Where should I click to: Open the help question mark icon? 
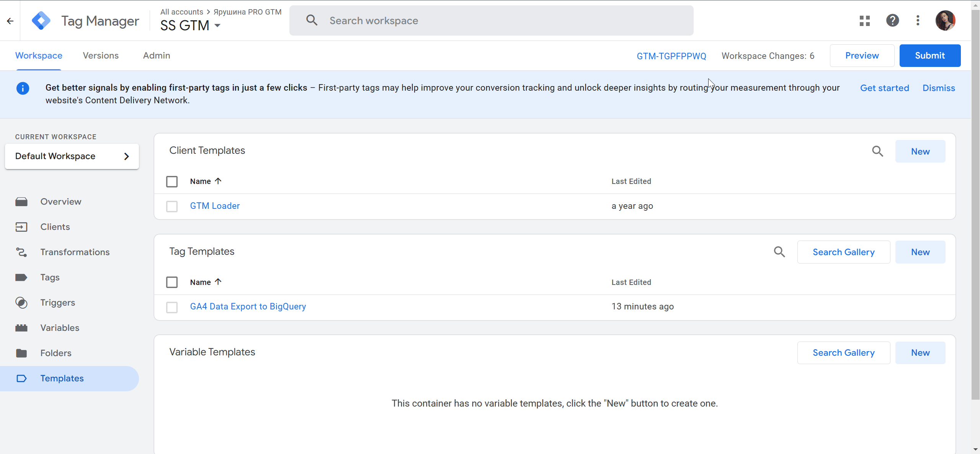(892, 20)
